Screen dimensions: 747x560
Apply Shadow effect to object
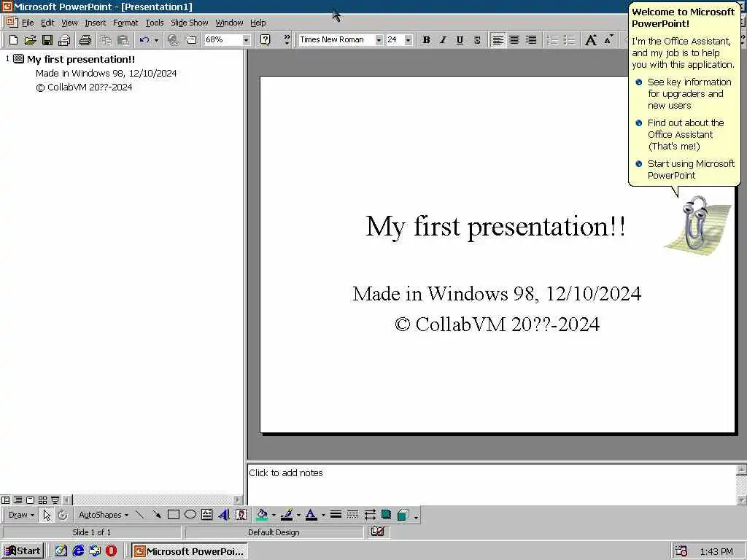click(387, 514)
